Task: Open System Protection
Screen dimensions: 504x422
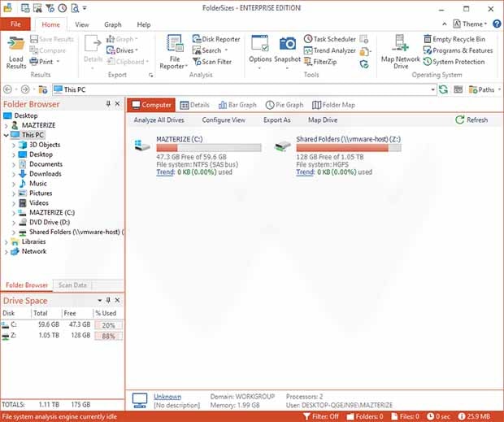Action: 454,62
